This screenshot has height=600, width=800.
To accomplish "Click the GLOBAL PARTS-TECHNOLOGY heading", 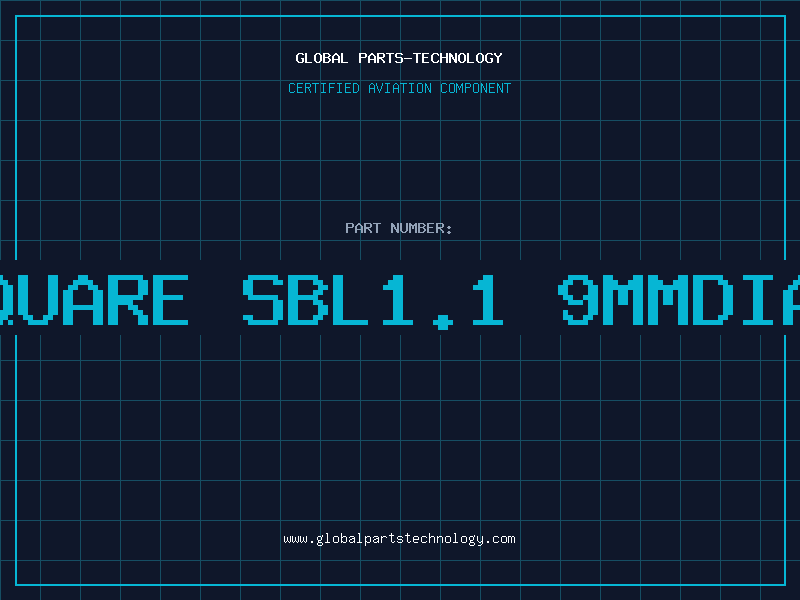I will (x=399, y=58).
